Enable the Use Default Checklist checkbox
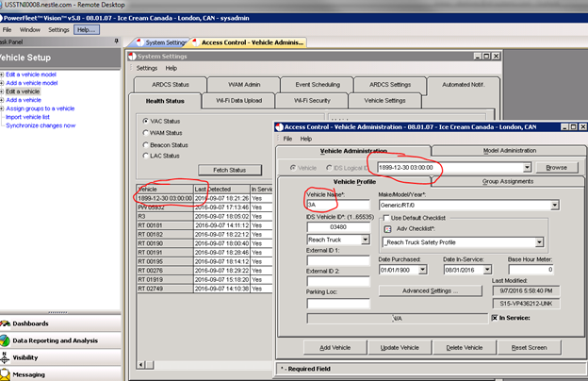This screenshot has height=381, width=588. (x=387, y=217)
